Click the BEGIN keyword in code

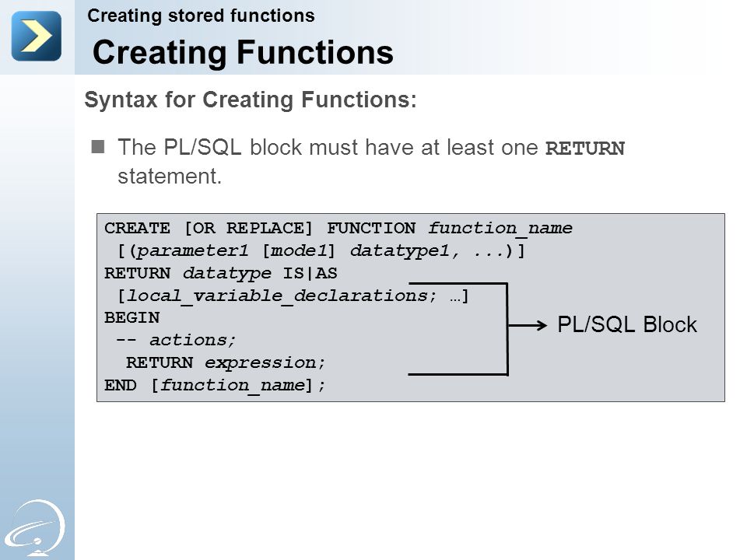132,317
